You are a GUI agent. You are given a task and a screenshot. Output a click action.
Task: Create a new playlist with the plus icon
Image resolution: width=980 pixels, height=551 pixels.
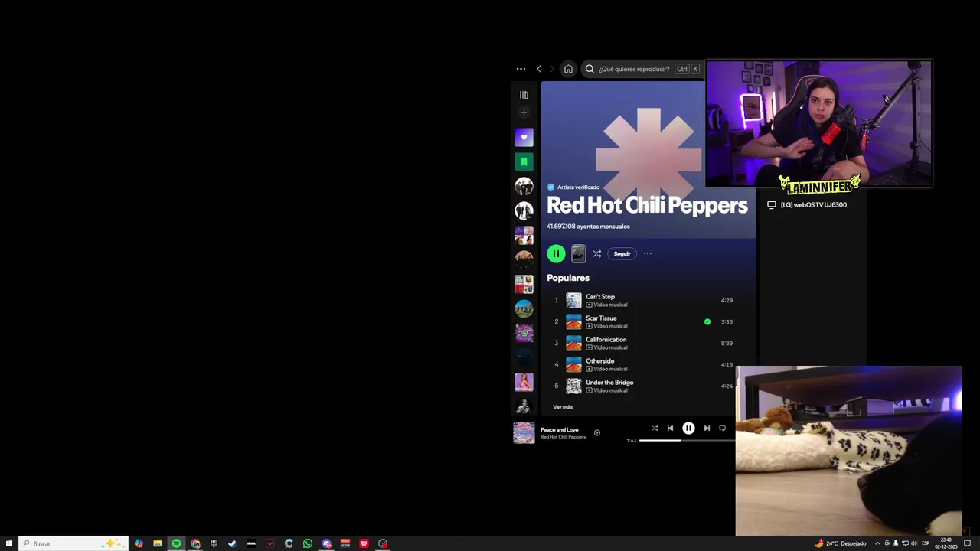pyautogui.click(x=524, y=112)
